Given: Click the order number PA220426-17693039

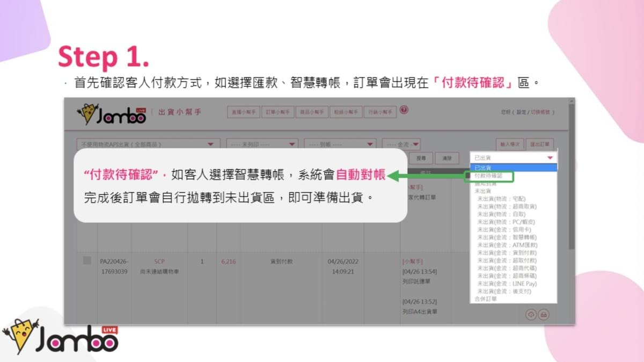Looking at the screenshot, I should (x=114, y=266).
